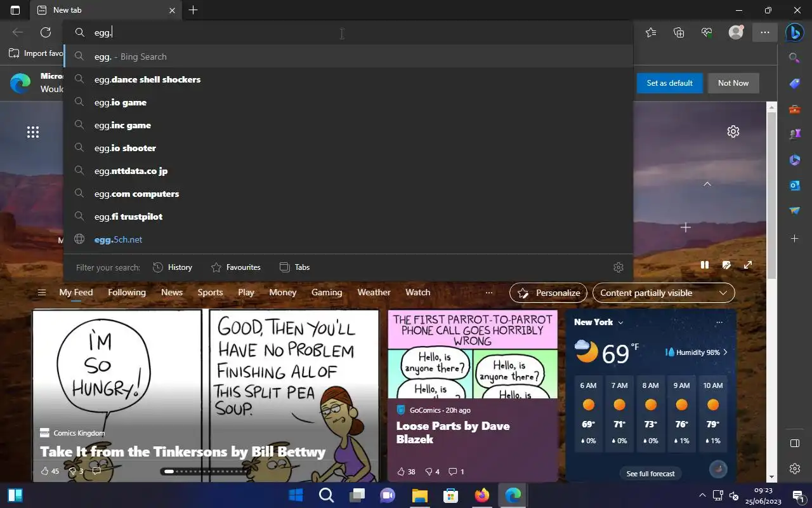The width and height of the screenshot is (812, 508).
Task: Filter suggestions by Tabs
Action: tap(294, 267)
